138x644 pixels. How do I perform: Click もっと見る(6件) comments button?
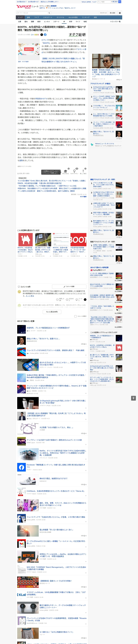click(x=52, y=312)
